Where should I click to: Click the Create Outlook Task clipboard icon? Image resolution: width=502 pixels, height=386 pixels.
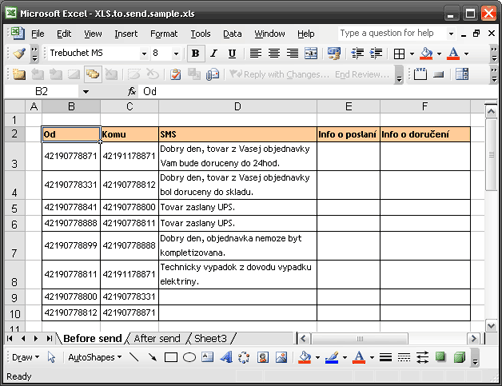click(x=175, y=74)
